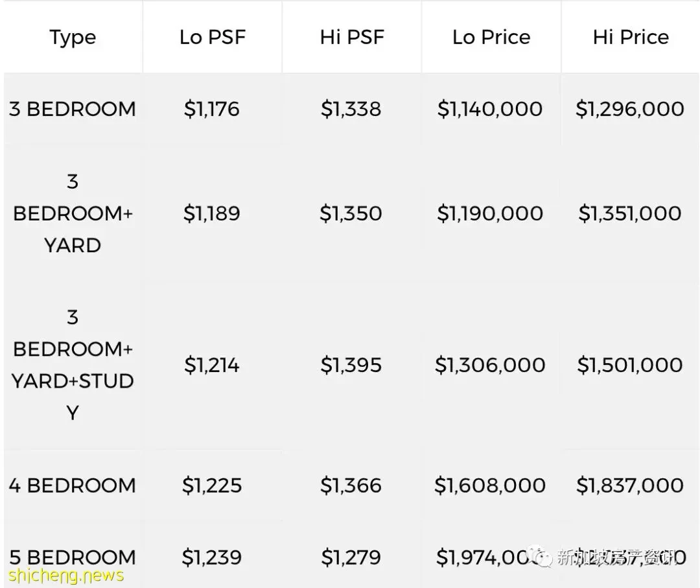
Task: Click the Chinese watermark text
Action: point(617,557)
